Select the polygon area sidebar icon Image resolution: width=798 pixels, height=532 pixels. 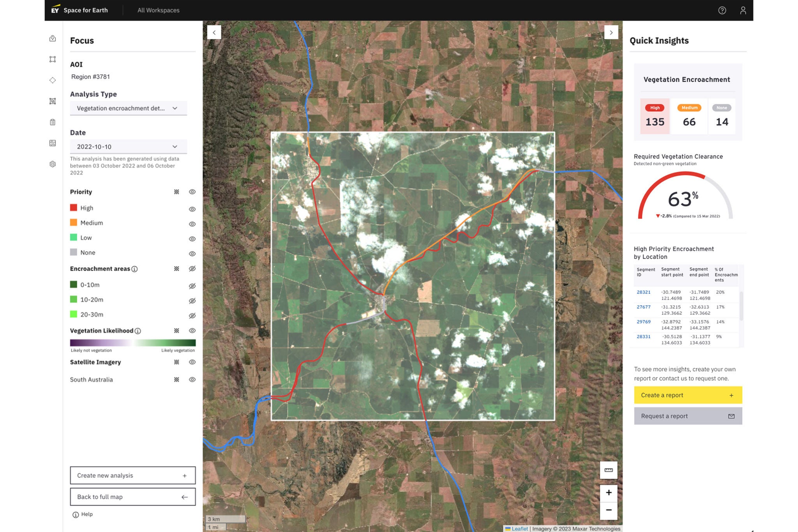point(53,59)
